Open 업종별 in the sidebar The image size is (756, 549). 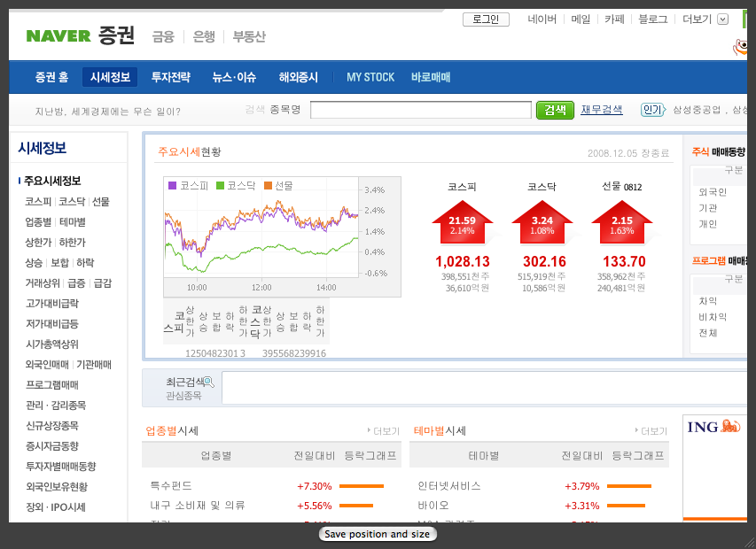38,222
